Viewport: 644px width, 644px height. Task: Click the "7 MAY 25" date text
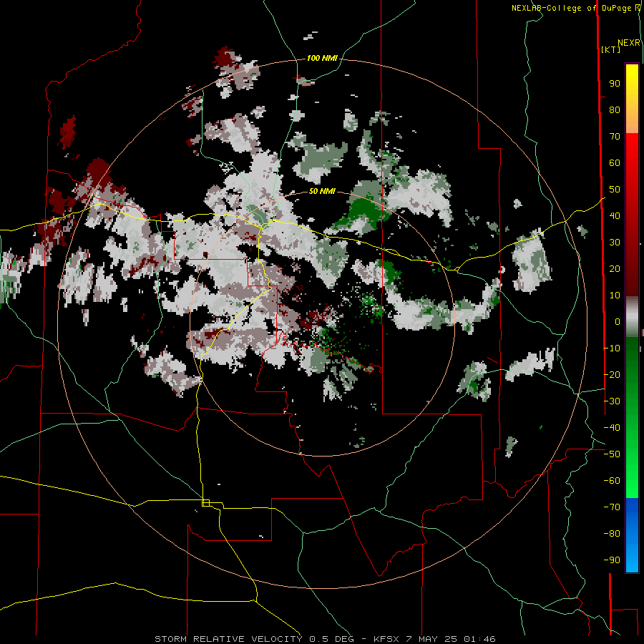(x=431, y=639)
